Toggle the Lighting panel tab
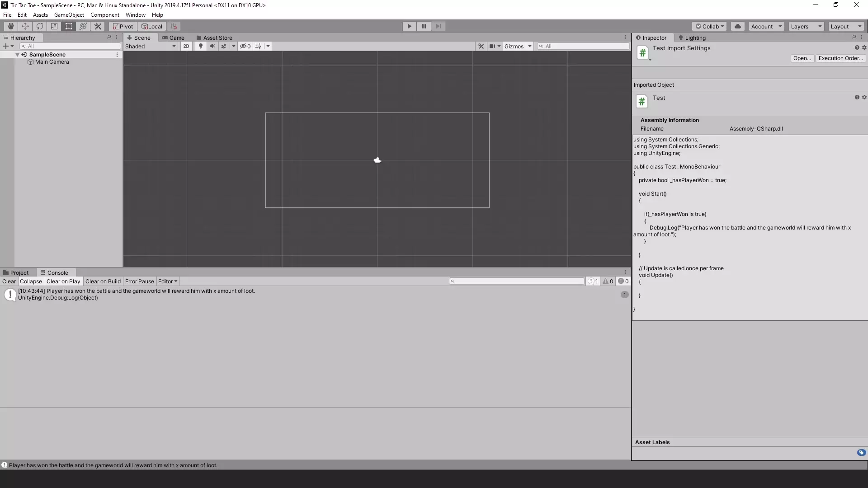The image size is (868, 488). click(x=694, y=38)
